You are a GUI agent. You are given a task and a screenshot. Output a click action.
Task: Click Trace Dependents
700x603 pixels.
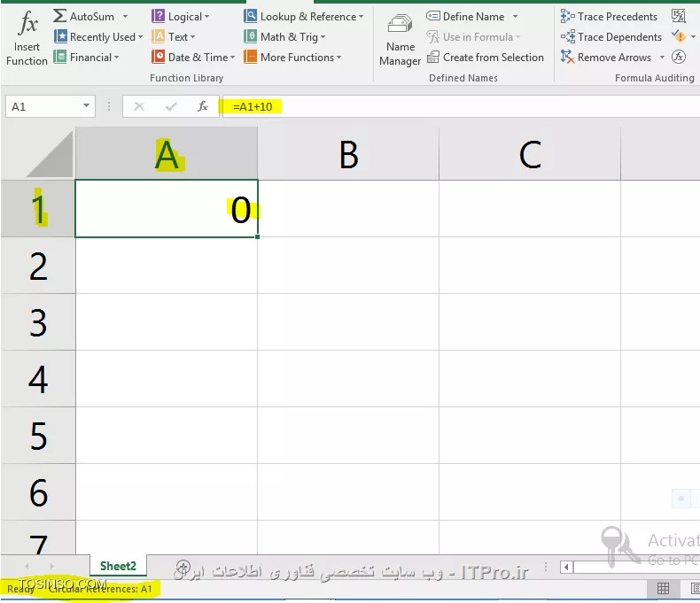click(611, 37)
